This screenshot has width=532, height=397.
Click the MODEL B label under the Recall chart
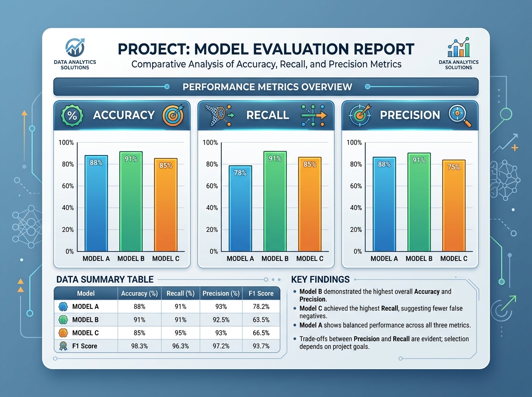point(275,258)
